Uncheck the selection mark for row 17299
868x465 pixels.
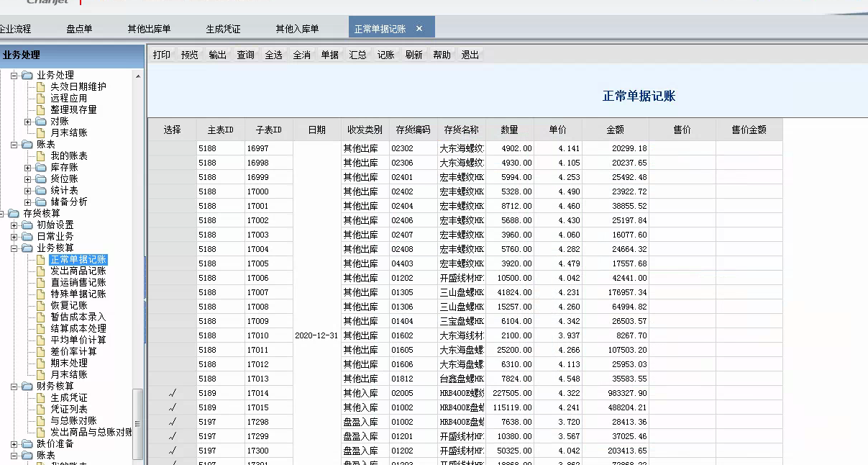[x=173, y=436]
